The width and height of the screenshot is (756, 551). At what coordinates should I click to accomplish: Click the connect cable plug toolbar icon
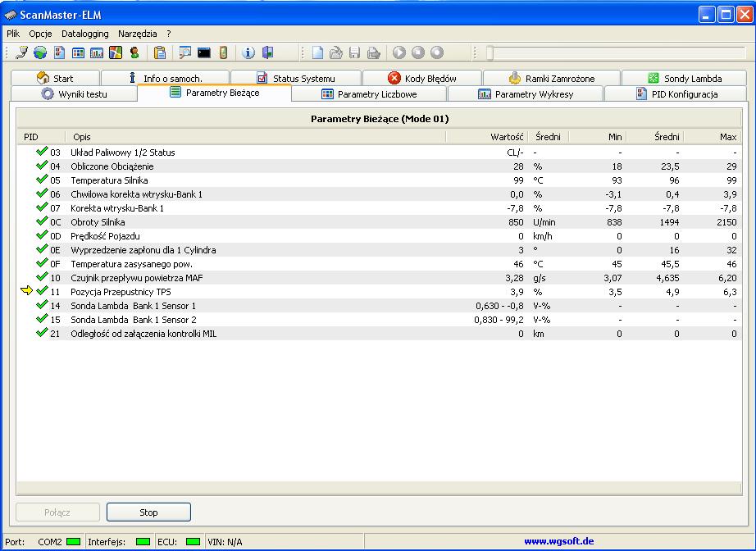click(x=21, y=52)
